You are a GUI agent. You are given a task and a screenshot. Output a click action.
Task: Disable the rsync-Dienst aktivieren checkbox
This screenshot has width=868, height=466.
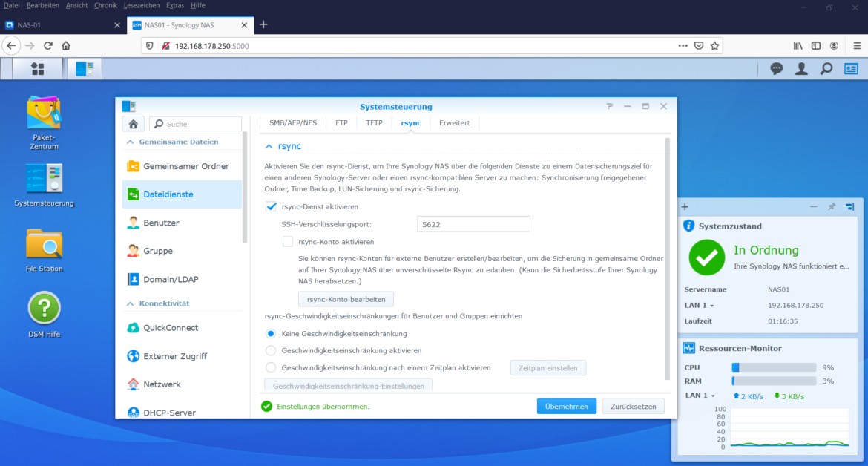tap(271, 207)
